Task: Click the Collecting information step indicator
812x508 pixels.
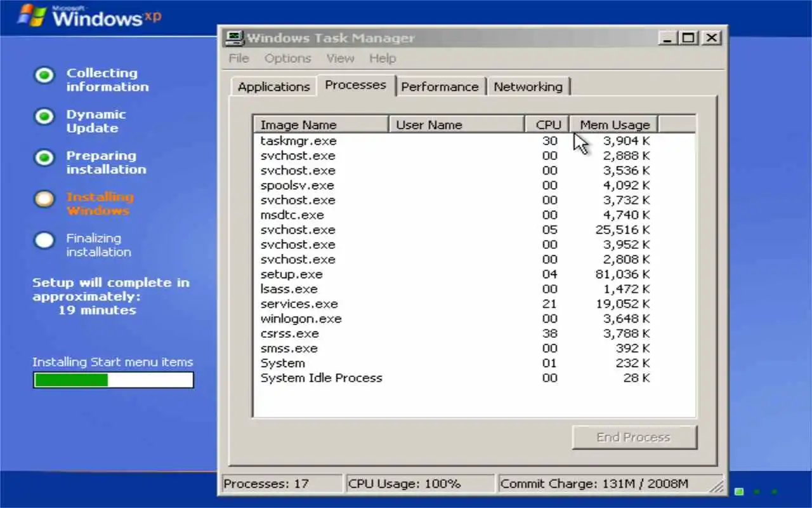Action: 44,76
